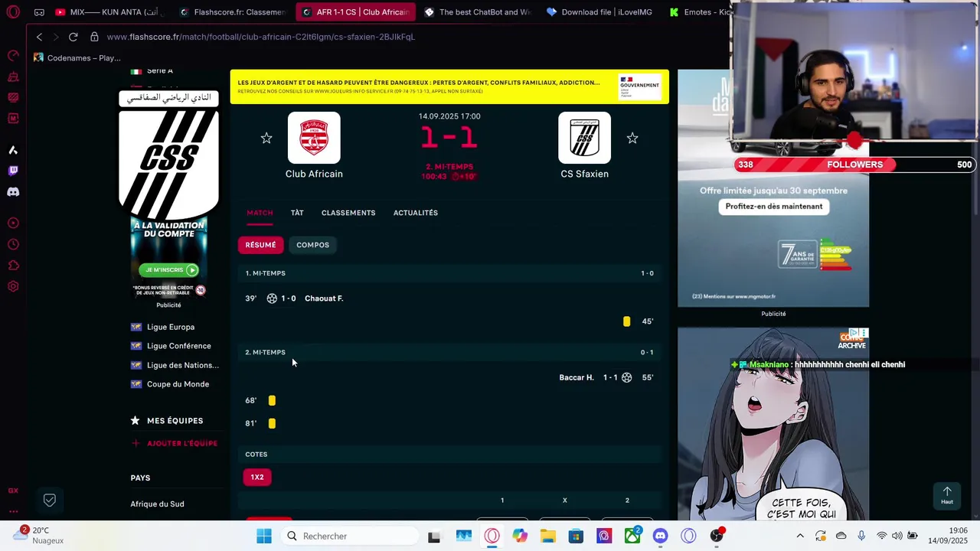Click Baccar H. scorer name
Image resolution: width=980 pixels, height=551 pixels.
(577, 377)
